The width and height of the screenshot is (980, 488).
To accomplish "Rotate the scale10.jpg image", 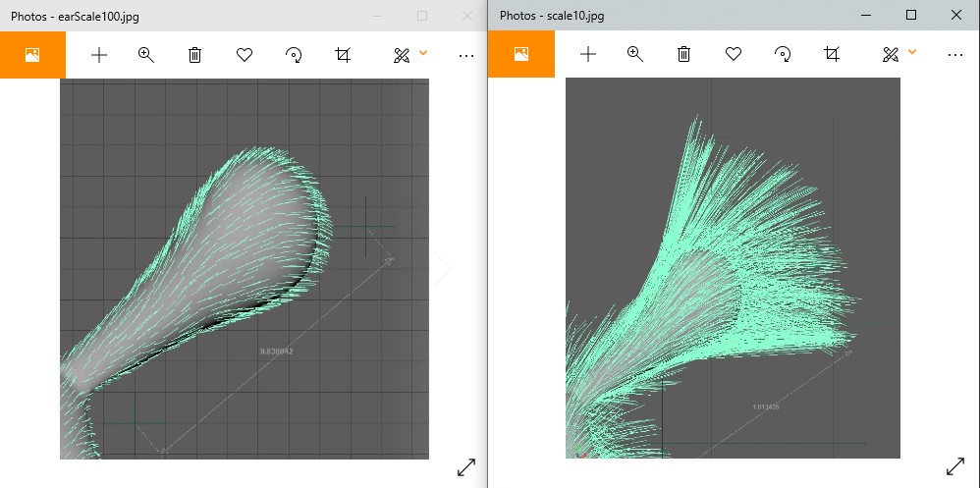I will coord(782,55).
